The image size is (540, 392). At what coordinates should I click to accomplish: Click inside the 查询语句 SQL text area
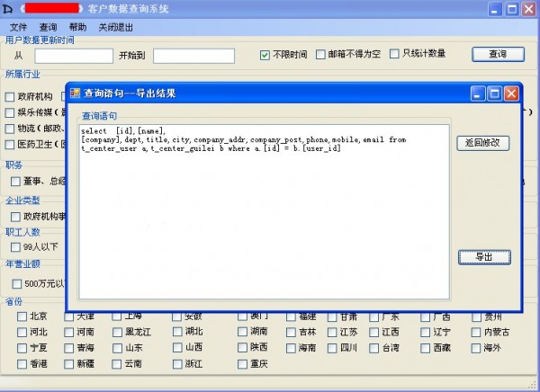pos(264,211)
